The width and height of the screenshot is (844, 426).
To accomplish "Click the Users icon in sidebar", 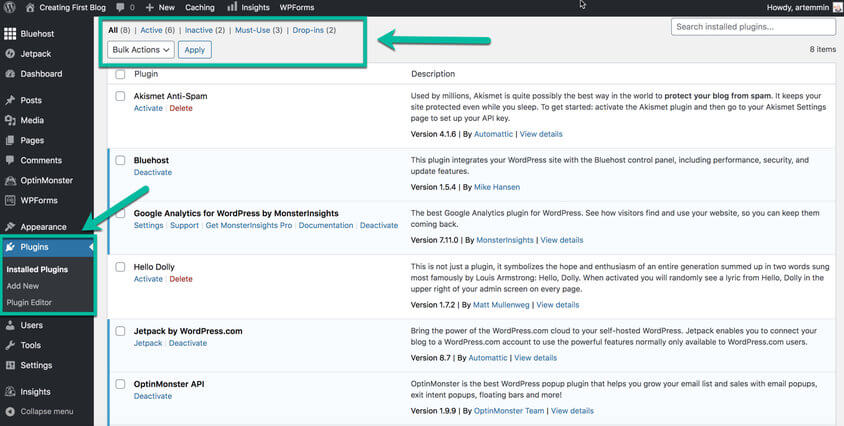I will pos(10,325).
